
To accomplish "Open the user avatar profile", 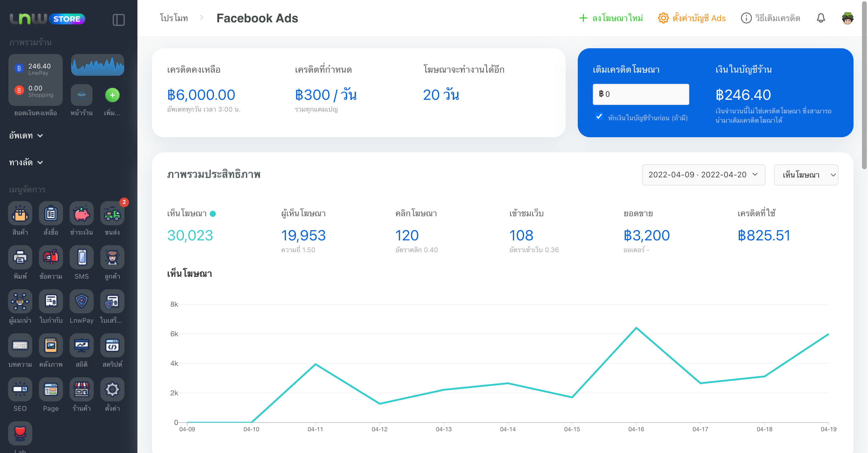I will 848,18.
